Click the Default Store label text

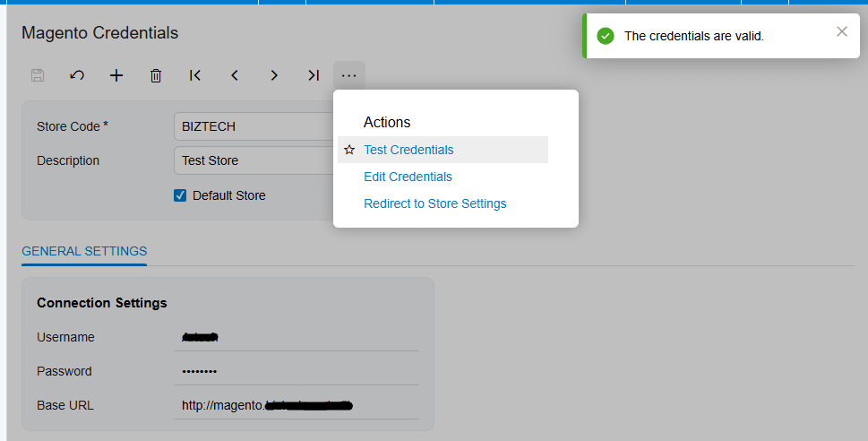pos(229,195)
